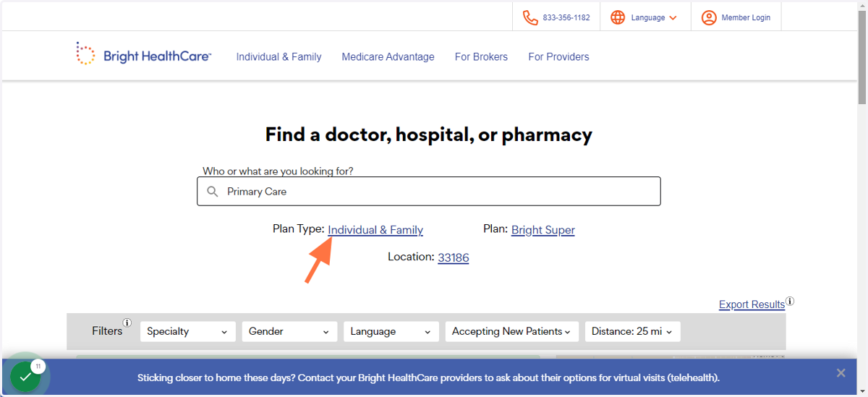The height and width of the screenshot is (397, 868).
Task: Click the Export Results link
Action: pyautogui.click(x=752, y=304)
